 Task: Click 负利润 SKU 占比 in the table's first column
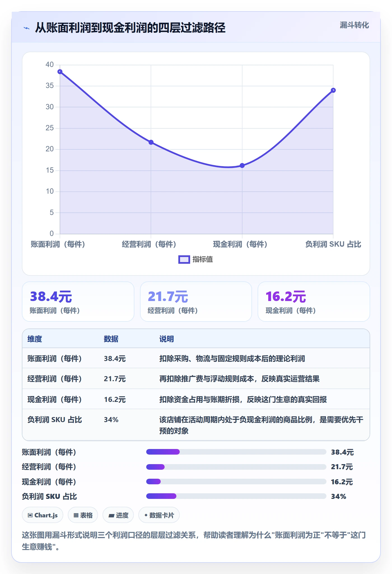coord(55,420)
